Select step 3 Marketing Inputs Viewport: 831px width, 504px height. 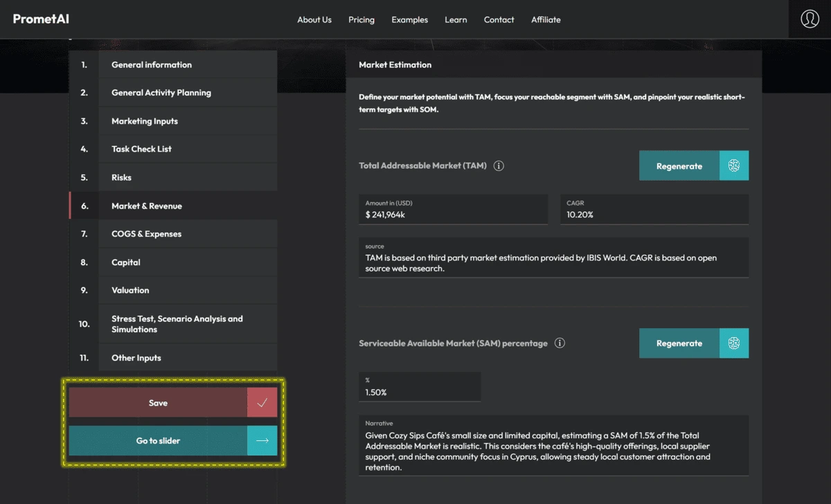[173, 121]
